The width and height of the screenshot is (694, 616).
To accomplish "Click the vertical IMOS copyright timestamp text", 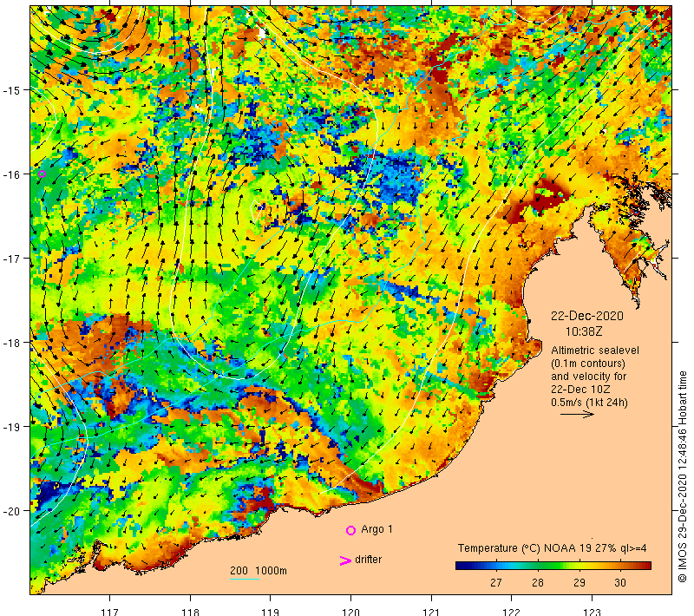I will click(x=683, y=477).
